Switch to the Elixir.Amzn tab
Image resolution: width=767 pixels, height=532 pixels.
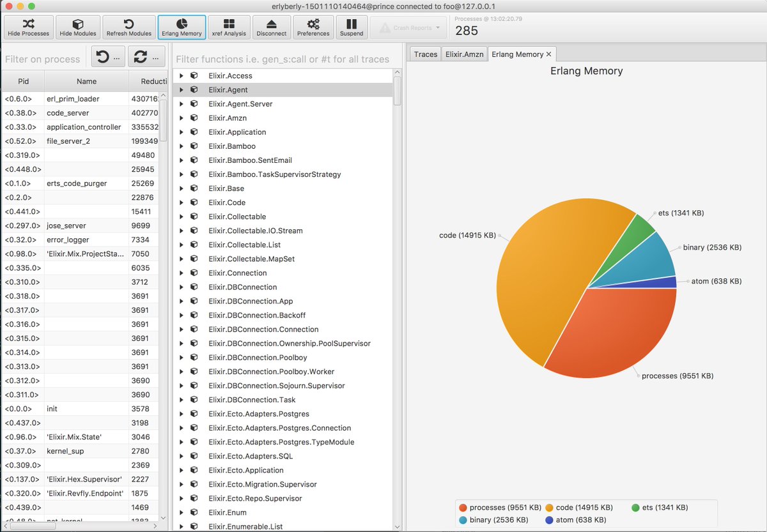pyautogui.click(x=465, y=54)
